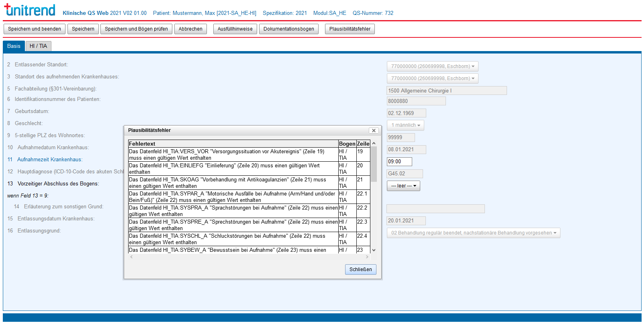This screenshot has height=325, width=644.
Task: Close the Plausibilitätsfehler dialog with X
Action: (374, 131)
